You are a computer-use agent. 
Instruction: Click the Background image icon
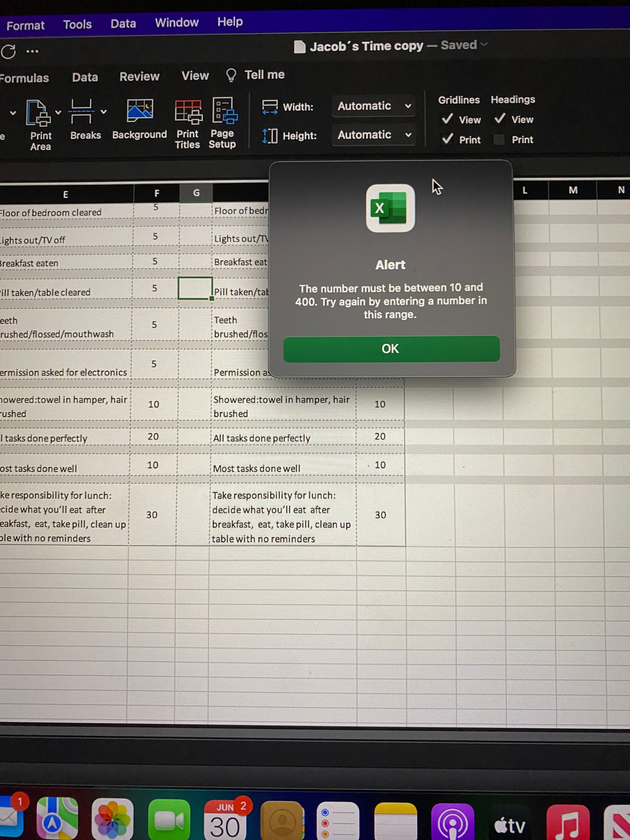click(x=140, y=110)
